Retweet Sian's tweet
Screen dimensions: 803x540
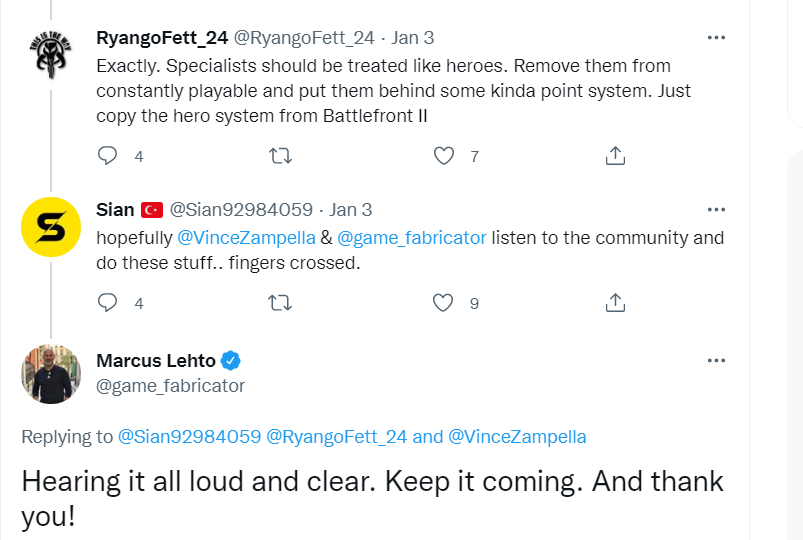click(281, 302)
